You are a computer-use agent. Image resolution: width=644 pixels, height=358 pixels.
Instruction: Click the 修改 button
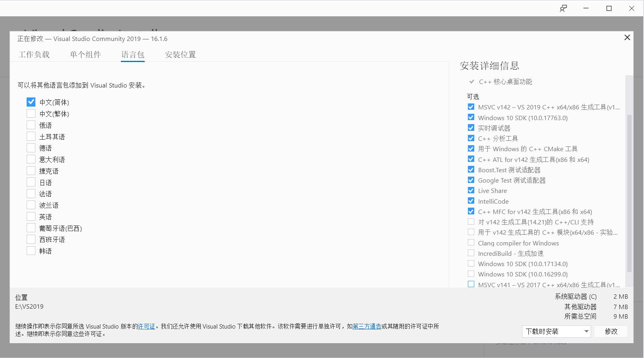[611, 331]
